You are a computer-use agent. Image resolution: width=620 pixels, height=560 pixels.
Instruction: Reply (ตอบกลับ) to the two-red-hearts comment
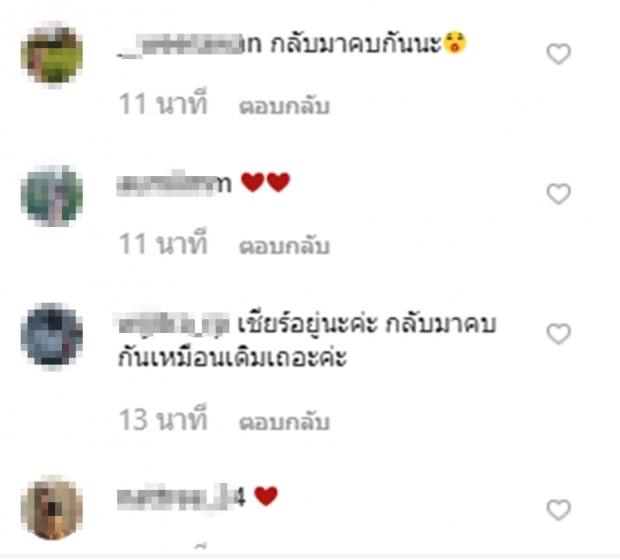(x=284, y=245)
